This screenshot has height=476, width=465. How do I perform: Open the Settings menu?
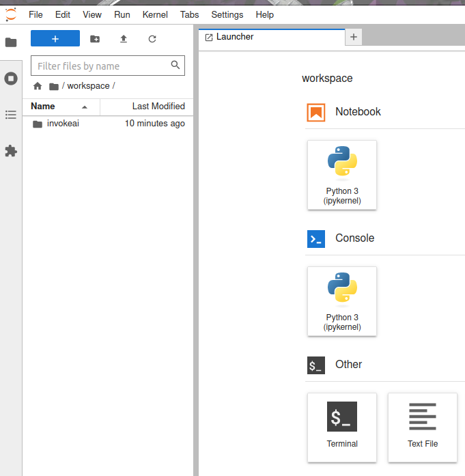click(x=227, y=14)
